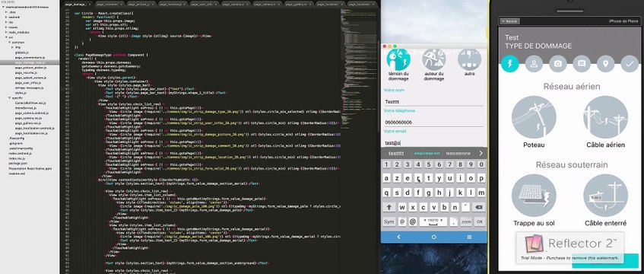Viewport: 644px width, 274px height.
Task: Switch to the page_resume editor tab
Action: pos(172,4)
